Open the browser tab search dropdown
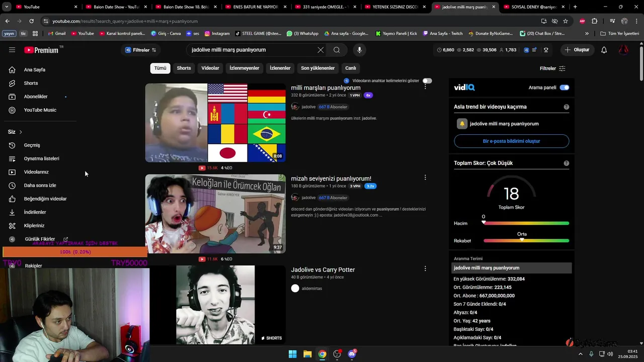 click(x=7, y=7)
